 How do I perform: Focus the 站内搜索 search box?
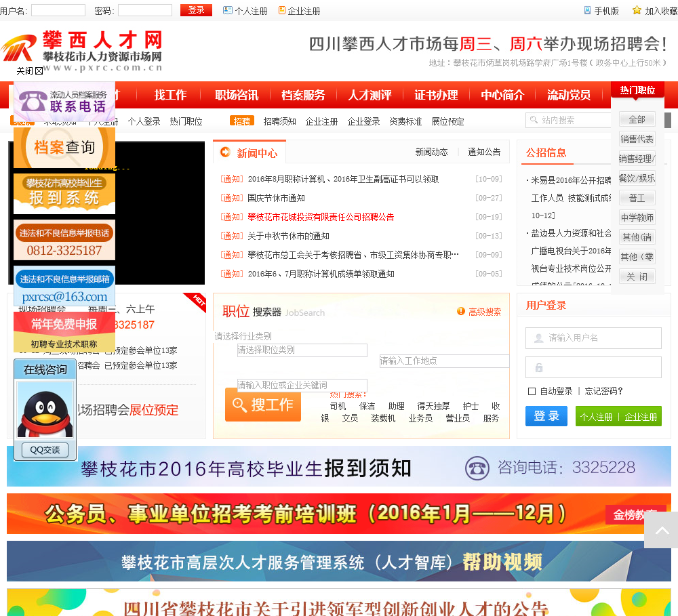(x=569, y=120)
